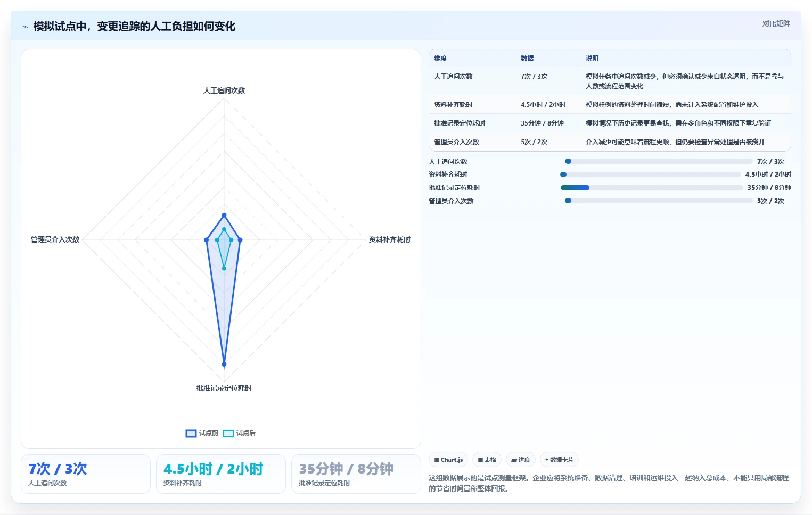Image resolution: width=812 pixels, height=515 pixels.
Task: Click the 资料补齐耗时 progress bar
Action: [x=651, y=175]
